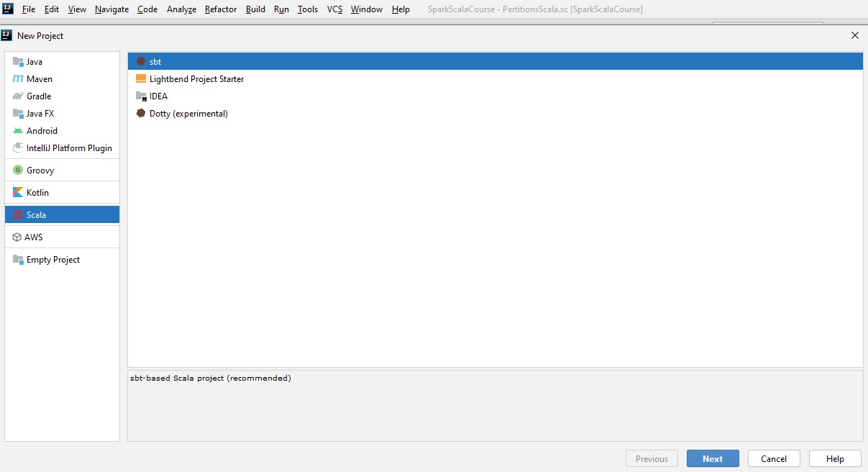
Task: Open the Code menu
Action: coord(147,9)
